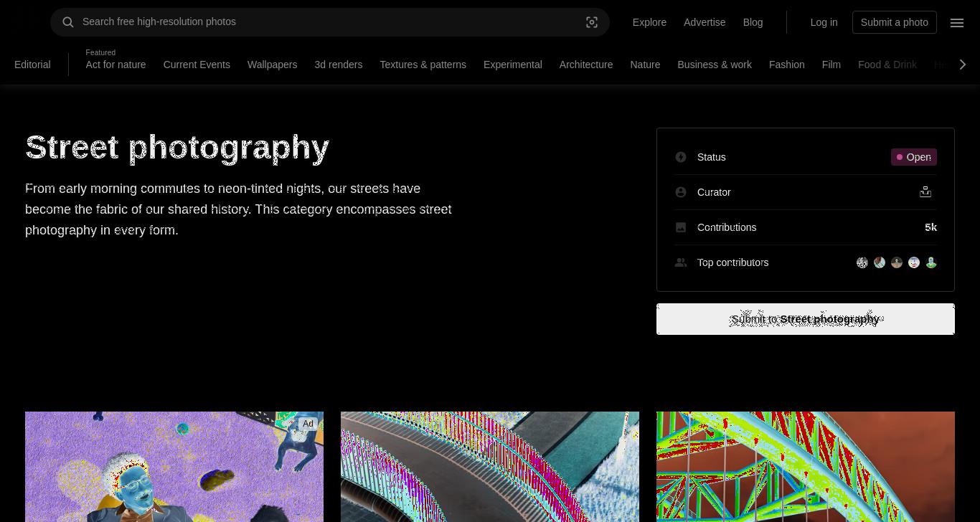Click the Ad label on photo
Screen dimensions: 980x522
point(308,424)
